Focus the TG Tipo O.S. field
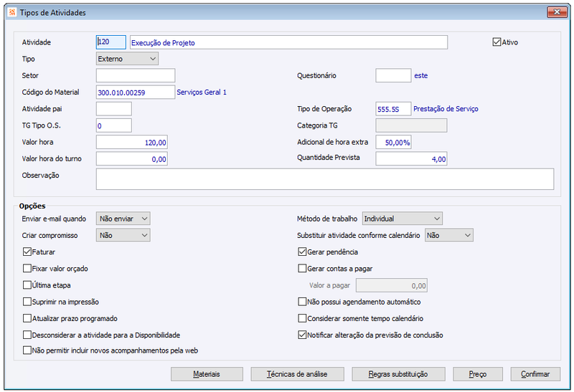This screenshot has height=392, width=574. [114, 125]
